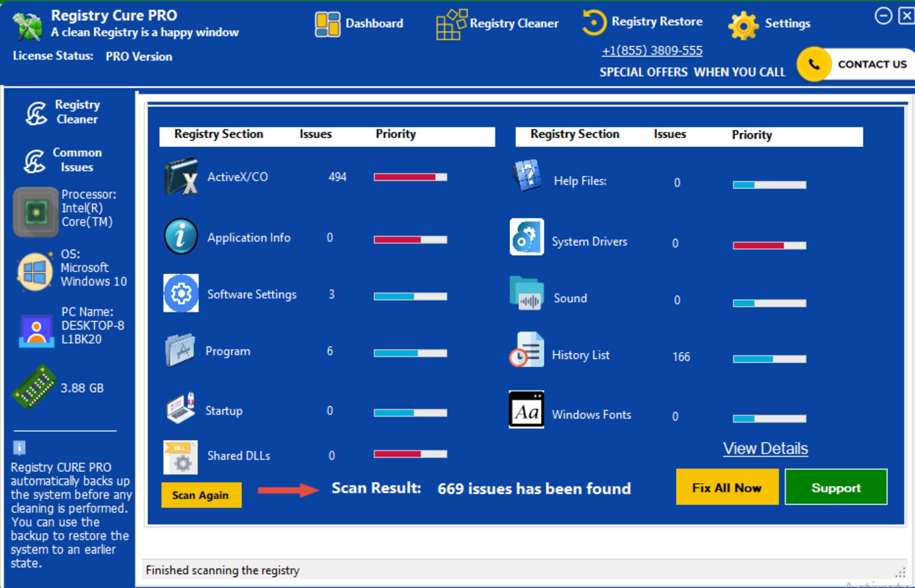Click the Processor chip icon
This screenshot has height=588, width=915.
tap(35, 212)
